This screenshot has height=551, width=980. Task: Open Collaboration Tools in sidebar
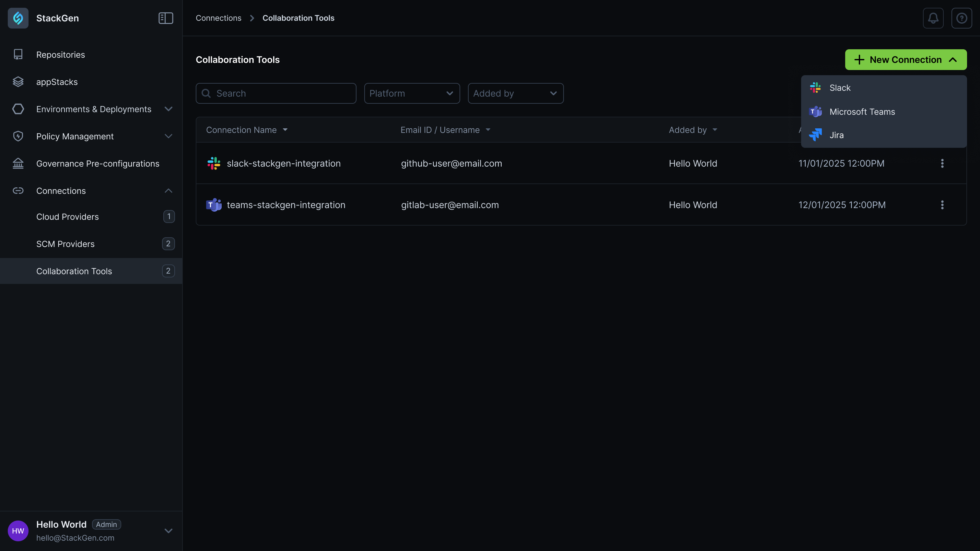coord(91,271)
